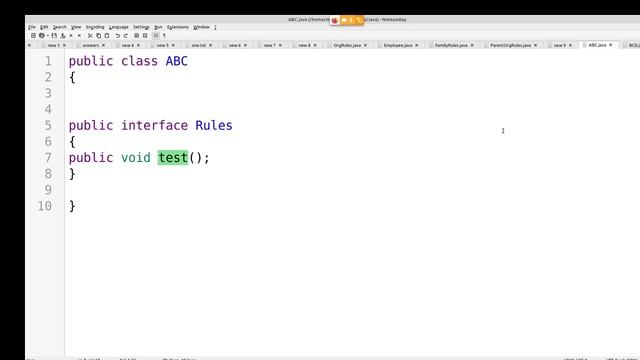Switch to the new 6 tab
The width and height of the screenshot is (640, 360).
pos(235,45)
